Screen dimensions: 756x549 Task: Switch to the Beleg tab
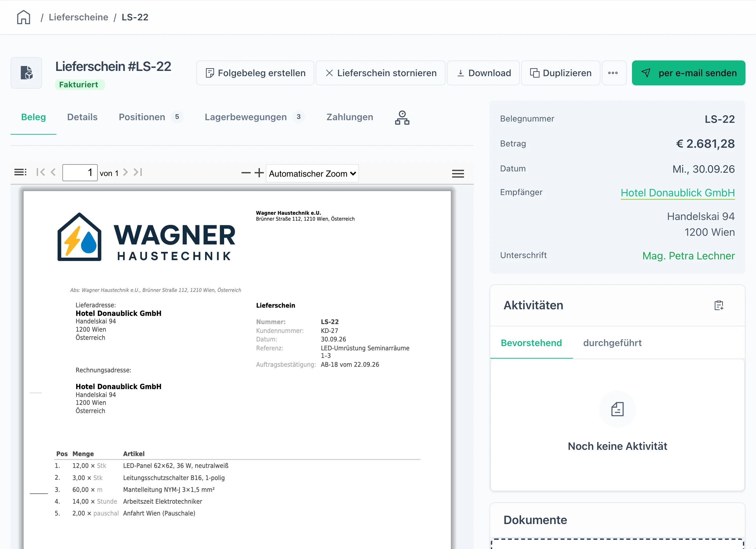point(33,117)
